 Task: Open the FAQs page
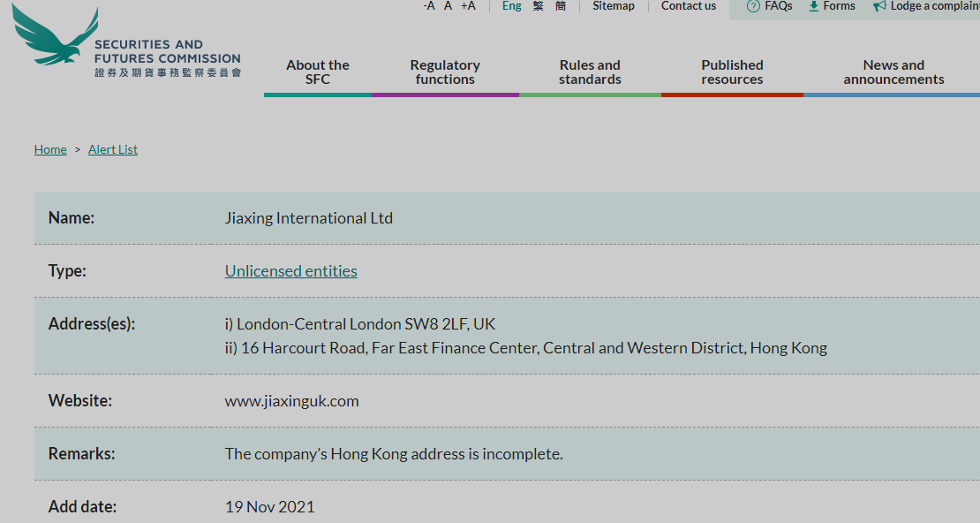[x=779, y=5]
